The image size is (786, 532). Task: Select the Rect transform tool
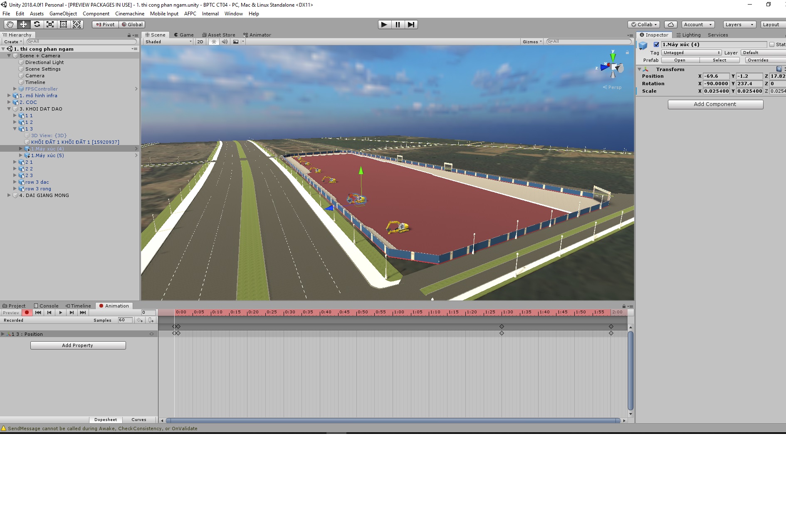[63, 25]
